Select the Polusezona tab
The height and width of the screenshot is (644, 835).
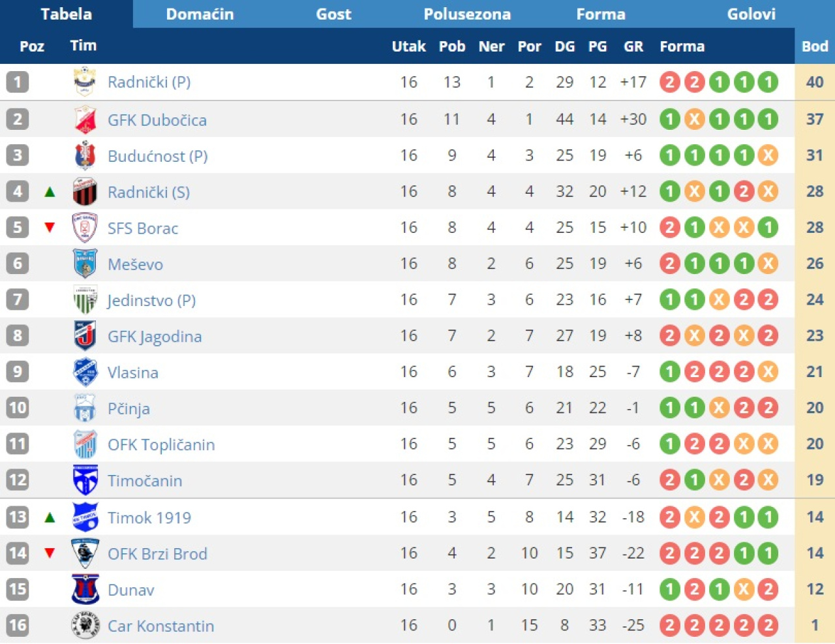467,14
